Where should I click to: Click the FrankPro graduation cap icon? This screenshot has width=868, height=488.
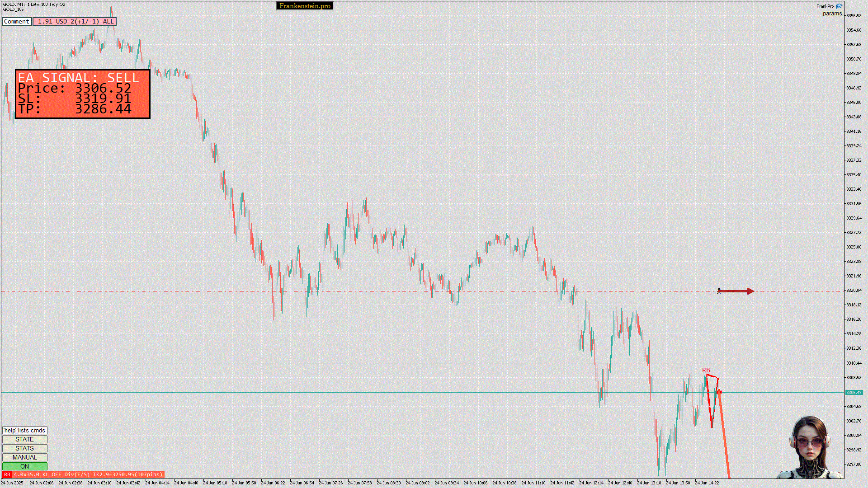click(x=839, y=6)
